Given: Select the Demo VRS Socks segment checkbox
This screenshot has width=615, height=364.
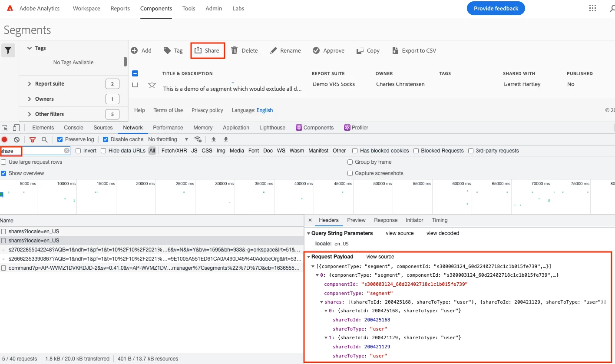Looking at the screenshot, I should tap(135, 84).
